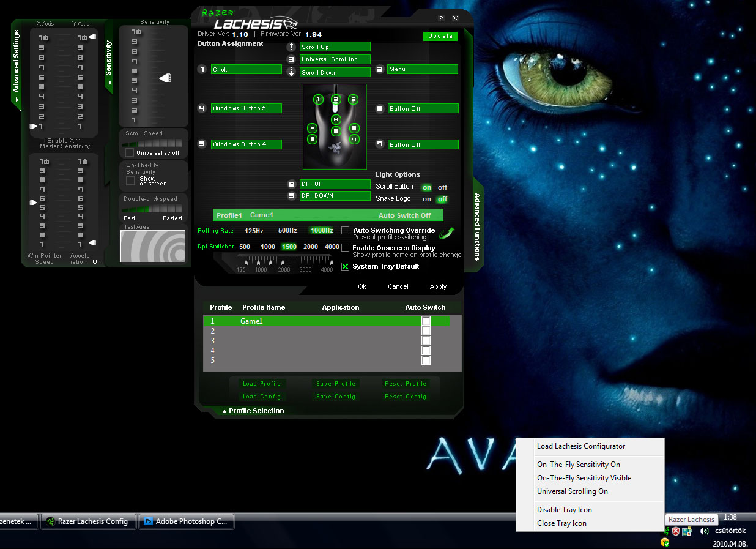Click the green Razer snake tray icon
This screenshot has height=549, width=756.
coord(666,531)
